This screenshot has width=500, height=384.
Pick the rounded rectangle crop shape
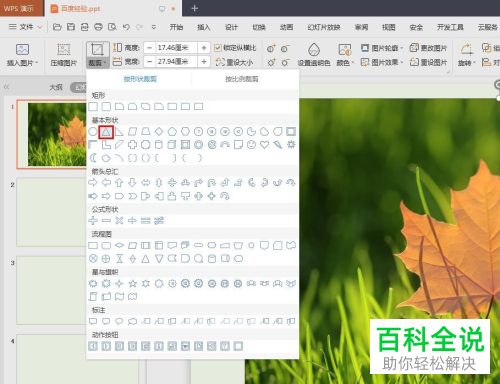click(106, 107)
